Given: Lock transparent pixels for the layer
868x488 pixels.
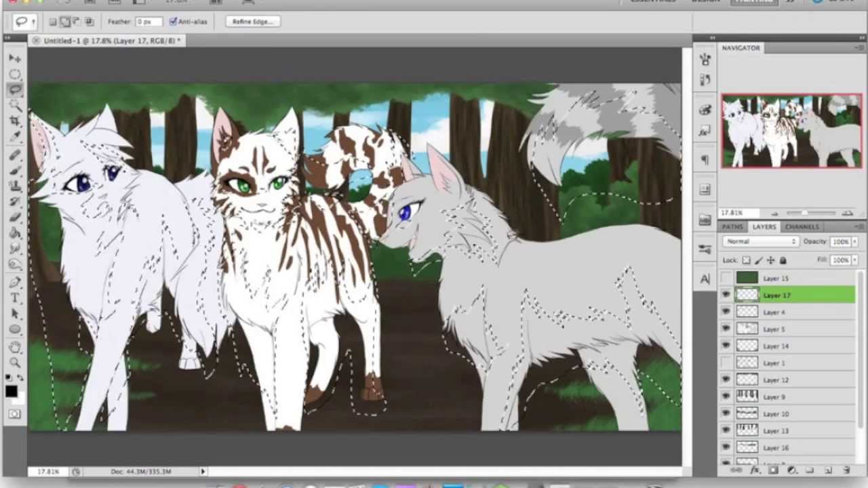Looking at the screenshot, I should (x=747, y=260).
